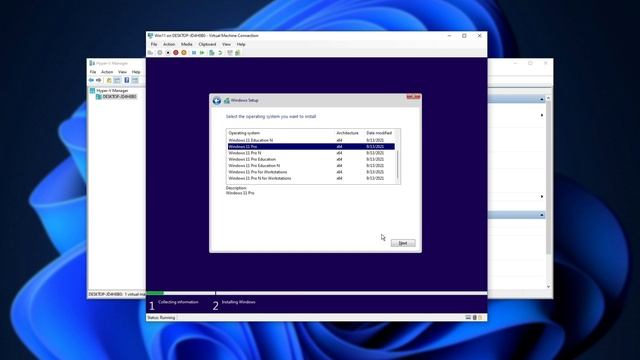Click the green Reset icon in the VM toolbar
Image resolution: width=640 pixels, height=360 pixels.
(202, 53)
